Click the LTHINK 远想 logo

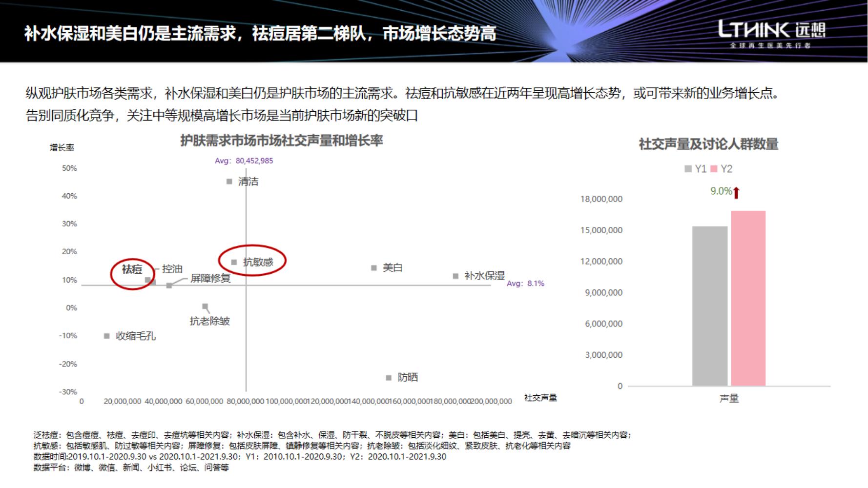point(771,34)
